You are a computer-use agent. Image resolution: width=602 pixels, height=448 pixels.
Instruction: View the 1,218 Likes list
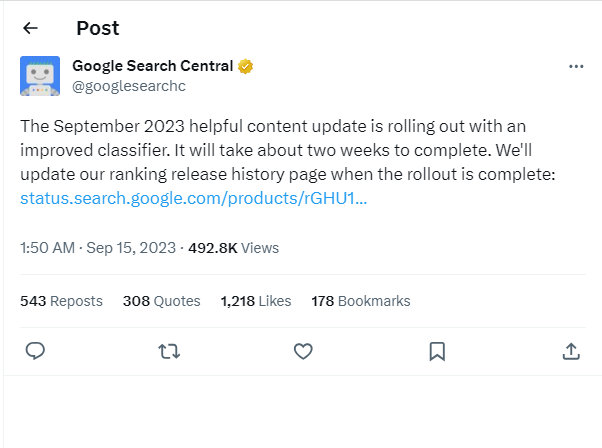[x=256, y=301]
